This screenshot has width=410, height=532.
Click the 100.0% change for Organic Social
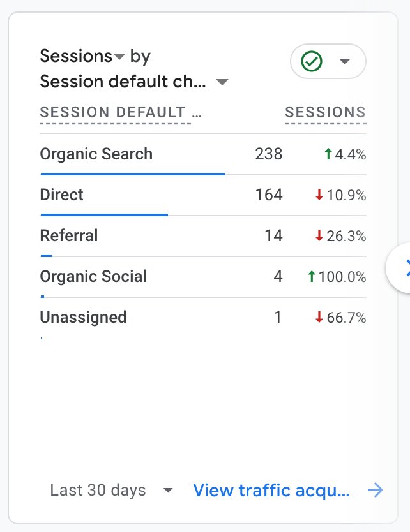tap(342, 277)
